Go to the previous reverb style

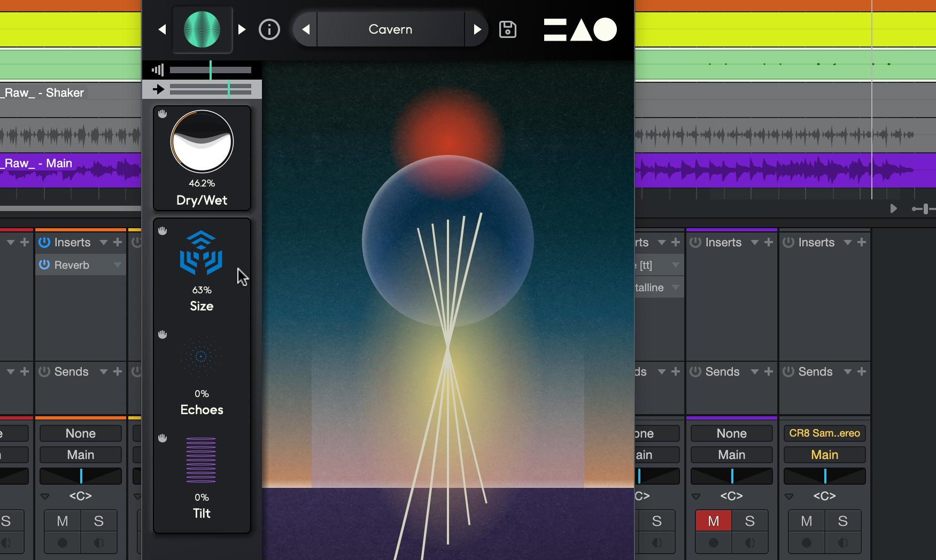[162, 30]
